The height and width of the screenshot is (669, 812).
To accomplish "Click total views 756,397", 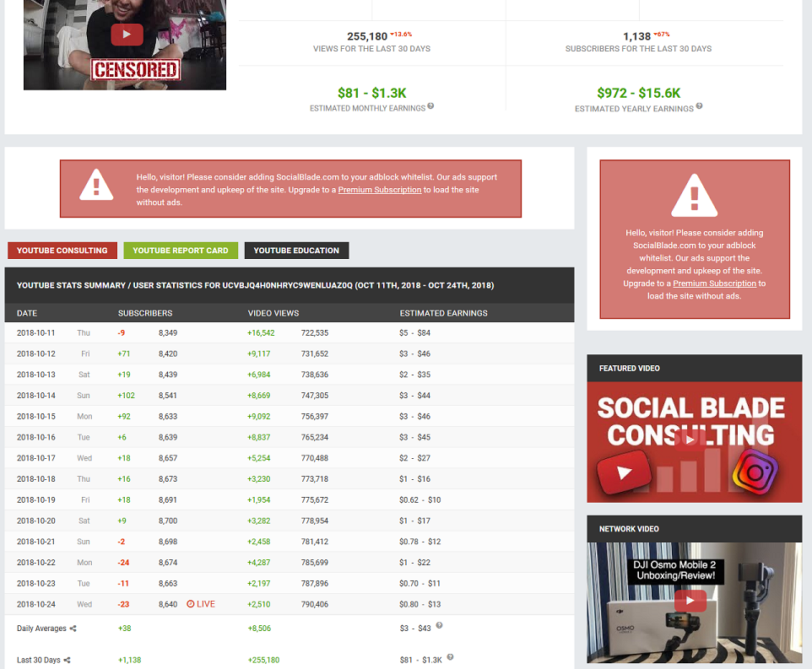I will (315, 417).
